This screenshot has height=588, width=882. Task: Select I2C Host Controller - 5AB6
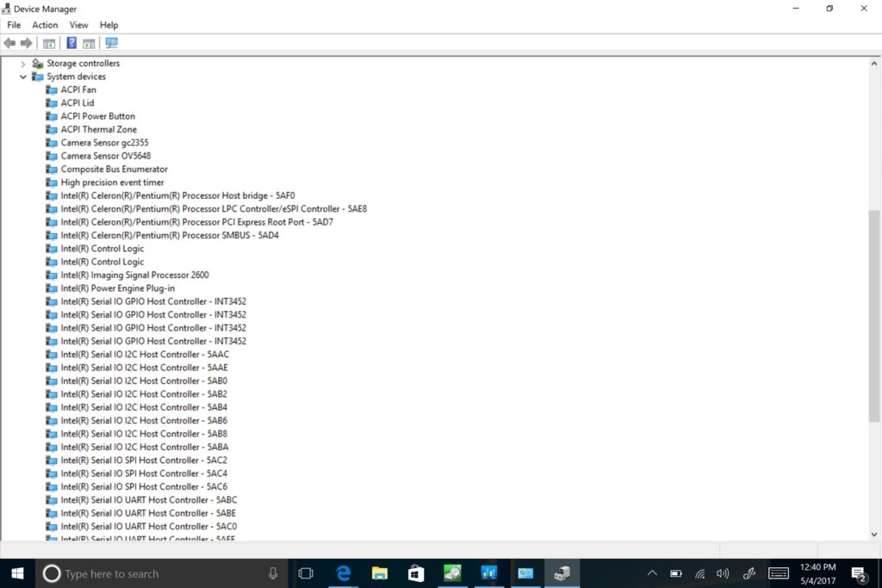pos(144,420)
